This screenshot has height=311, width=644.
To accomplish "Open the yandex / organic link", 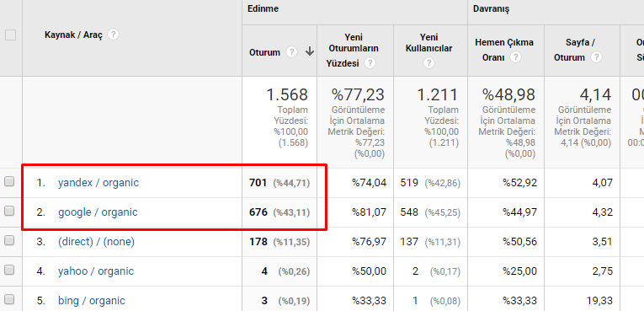I will (98, 183).
